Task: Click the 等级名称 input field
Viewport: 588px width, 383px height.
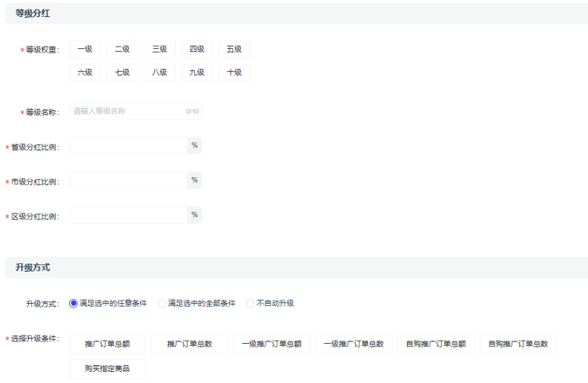Action: (x=128, y=111)
